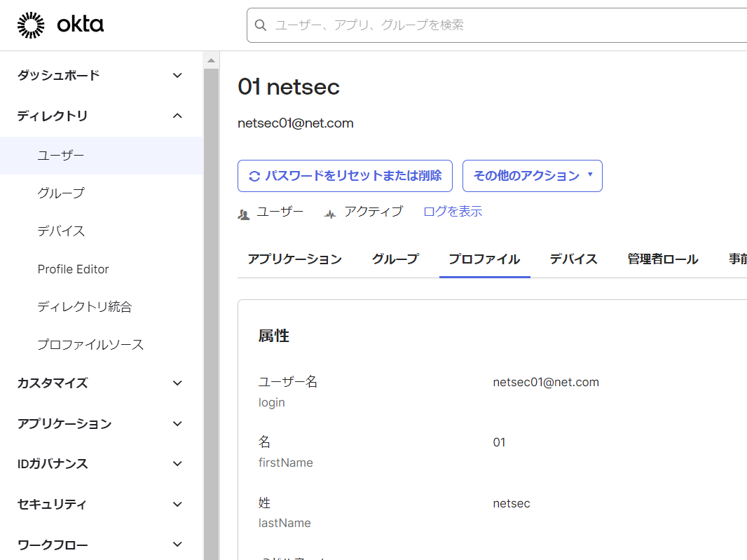Viewport: 747px width, 560px height.
Task: Click the user person icon by ユーザー
Action: (243, 214)
